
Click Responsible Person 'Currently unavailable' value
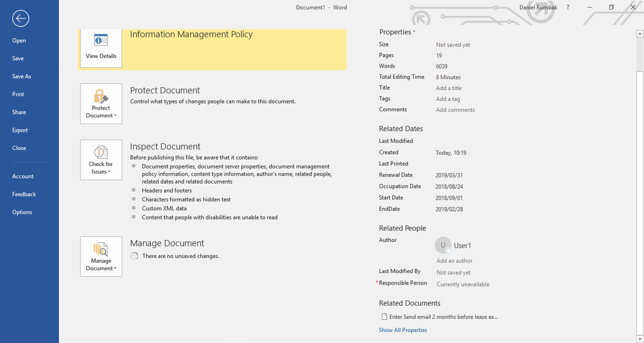tap(463, 284)
